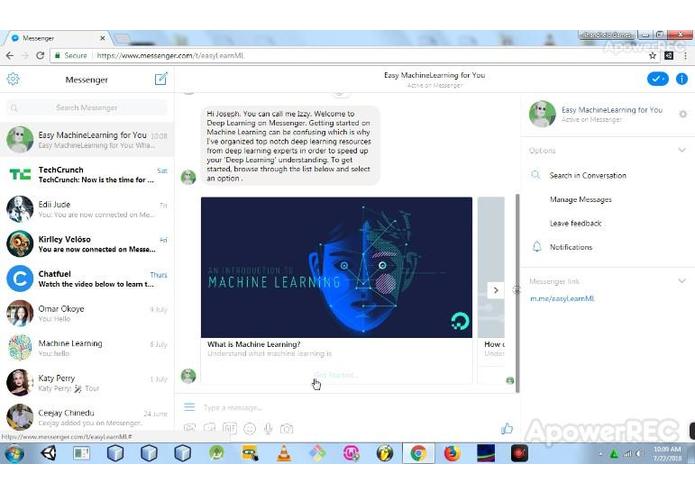Open VLC media player from taskbar
Screen dimensions: 695x494
click(284, 453)
